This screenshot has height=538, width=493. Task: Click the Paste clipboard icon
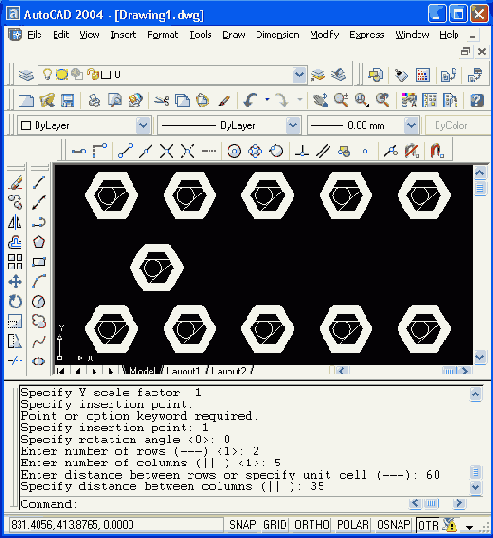tap(202, 101)
